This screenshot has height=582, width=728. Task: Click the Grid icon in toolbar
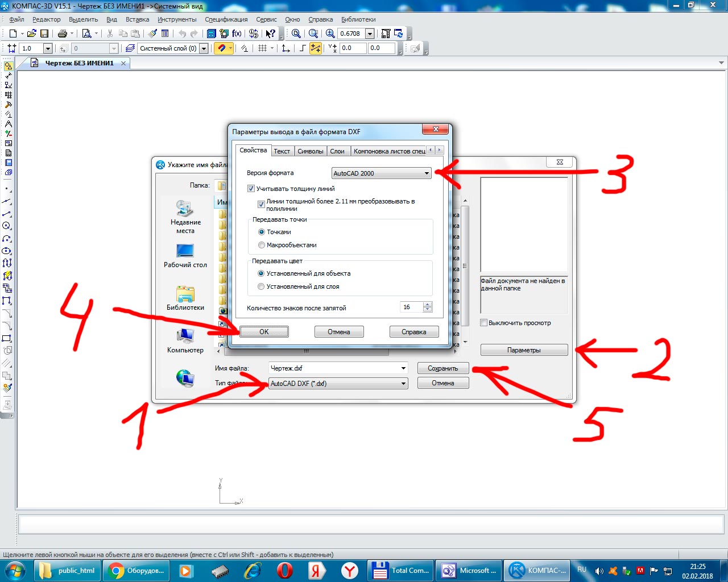[262, 48]
